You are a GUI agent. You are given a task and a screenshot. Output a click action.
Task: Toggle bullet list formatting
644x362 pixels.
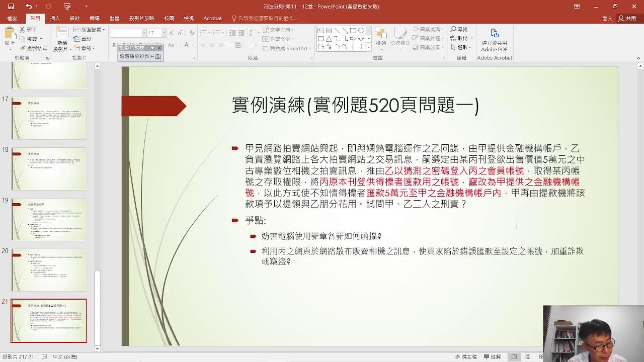(203, 33)
